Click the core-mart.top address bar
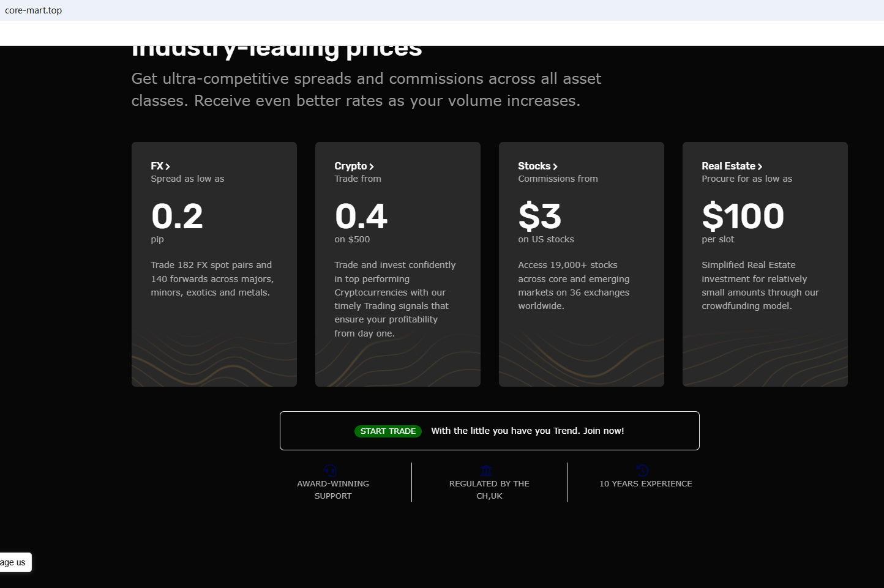Screen dimensions: 884x588 (x=34, y=10)
